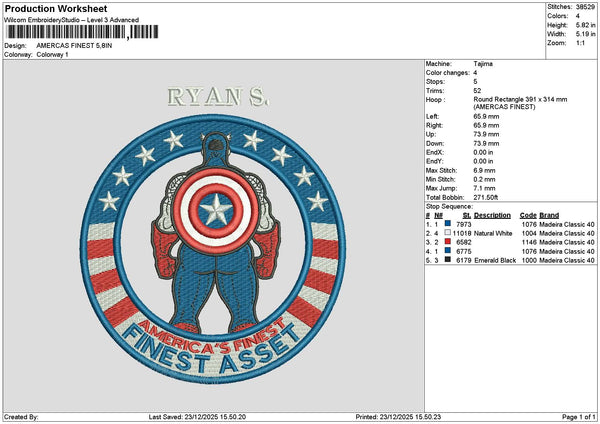Viewport: 600px width, 424px height.
Task: Click the 'Code' column header
Action: pos(528,215)
